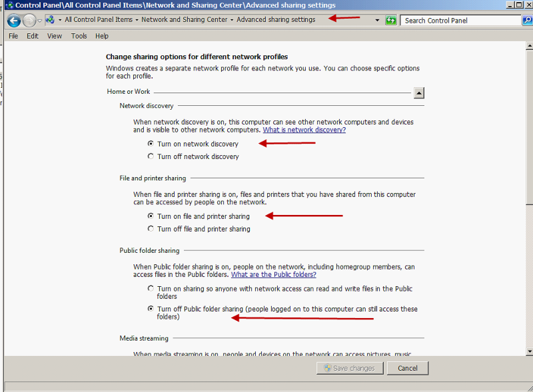This screenshot has height=392, width=533.
Task: Click the Cancel button
Action: 407,368
